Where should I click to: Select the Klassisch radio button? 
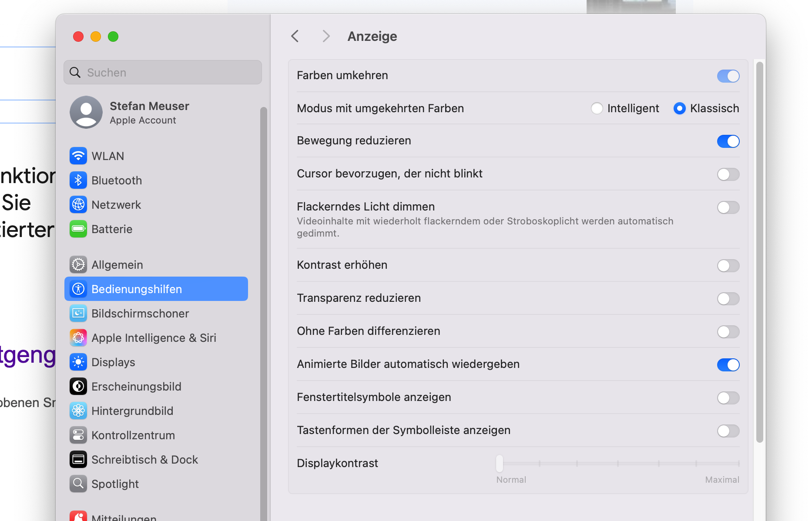[680, 108]
